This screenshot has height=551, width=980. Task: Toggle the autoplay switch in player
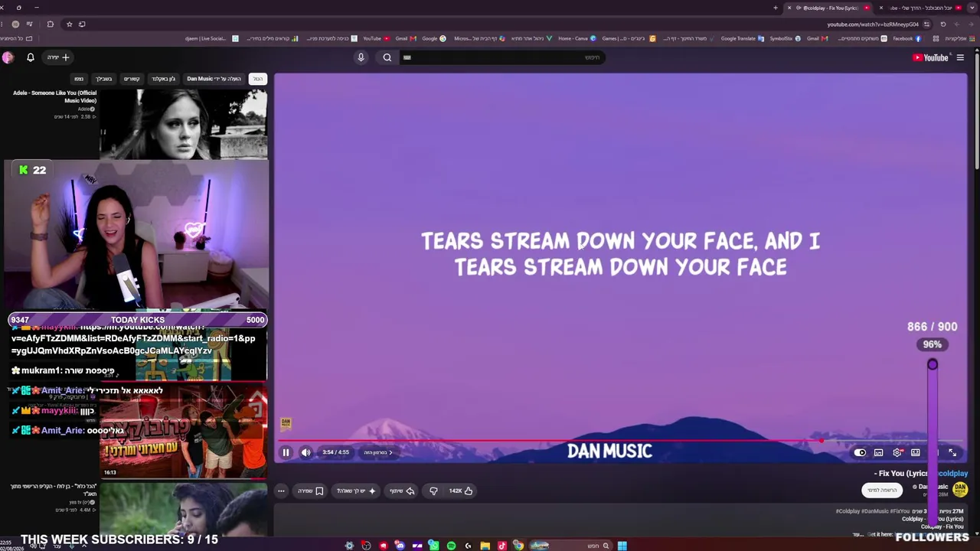coord(860,452)
